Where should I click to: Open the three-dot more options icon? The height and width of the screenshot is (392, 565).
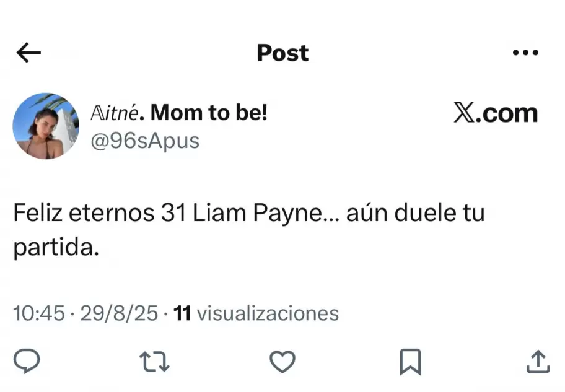click(x=525, y=53)
